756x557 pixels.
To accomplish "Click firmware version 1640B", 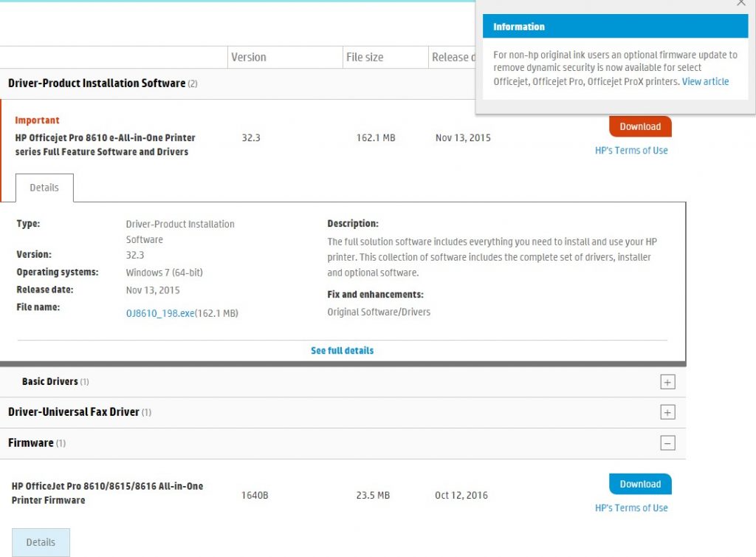I will pyautogui.click(x=255, y=495).
